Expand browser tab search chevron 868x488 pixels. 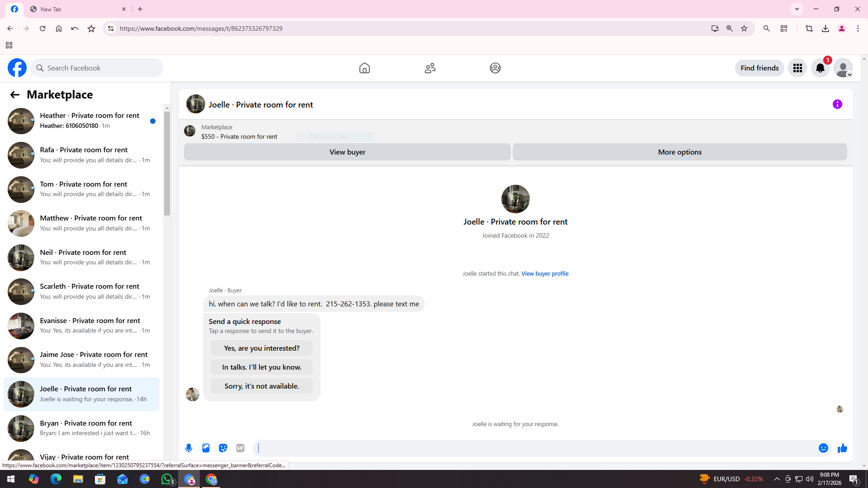tap(797, 9)
